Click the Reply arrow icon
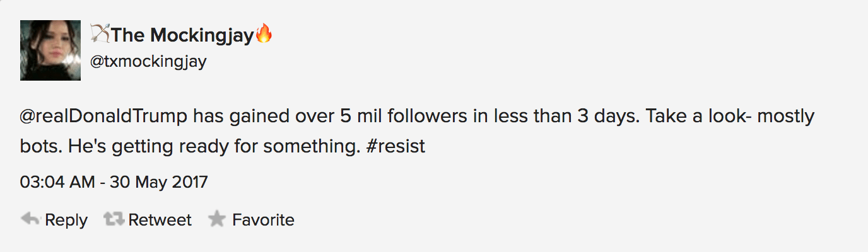This screenshot has height=252, width=868. pos(30,219)
